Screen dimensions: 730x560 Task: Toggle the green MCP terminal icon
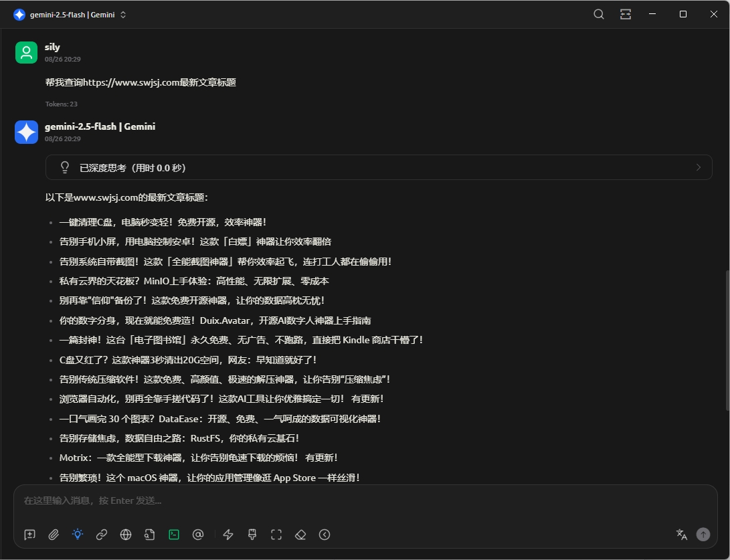coord(174,535)
